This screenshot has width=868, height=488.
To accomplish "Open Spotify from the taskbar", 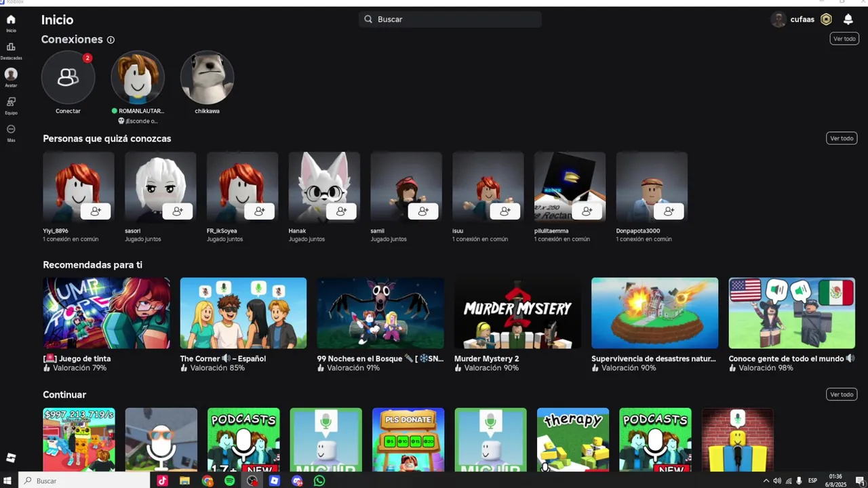I will [229, 481].
